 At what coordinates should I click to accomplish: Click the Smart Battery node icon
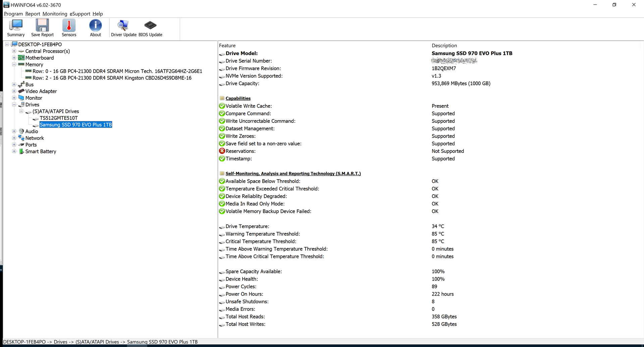click(x=21, y=151)
